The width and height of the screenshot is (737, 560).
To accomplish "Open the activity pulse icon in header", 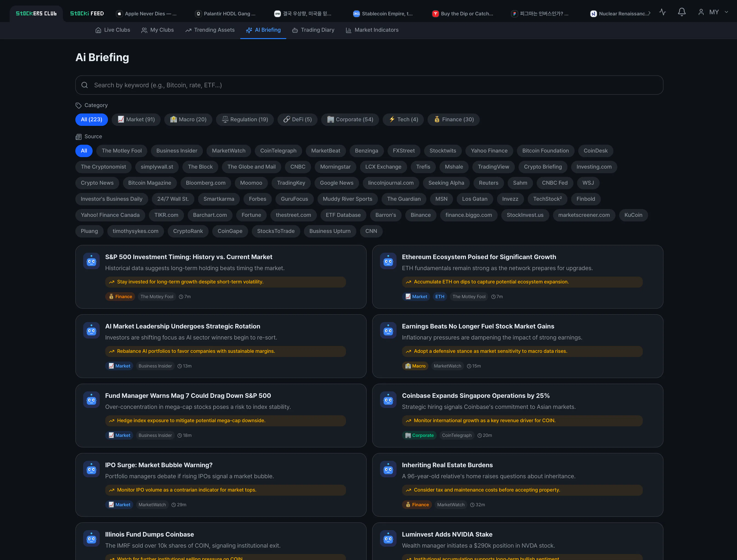I will 662,12.
